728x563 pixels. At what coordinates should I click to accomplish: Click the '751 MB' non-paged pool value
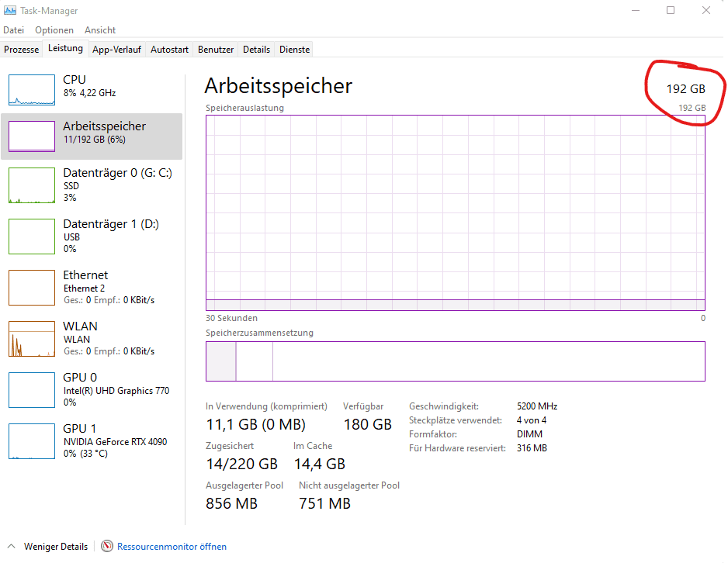tap(324, 503)
